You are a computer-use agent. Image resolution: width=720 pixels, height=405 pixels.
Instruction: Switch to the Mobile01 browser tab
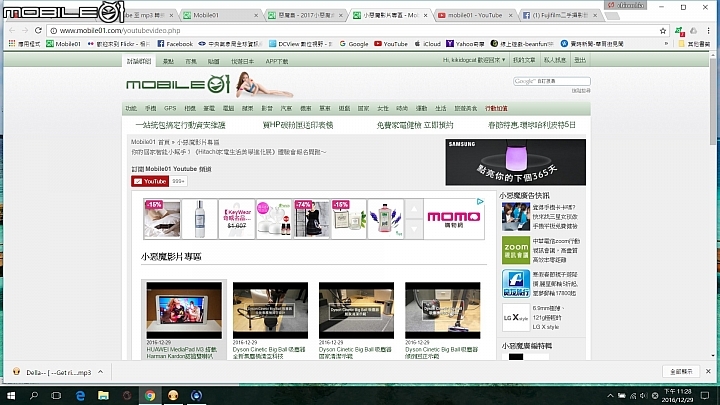click(x=219, y=15)
